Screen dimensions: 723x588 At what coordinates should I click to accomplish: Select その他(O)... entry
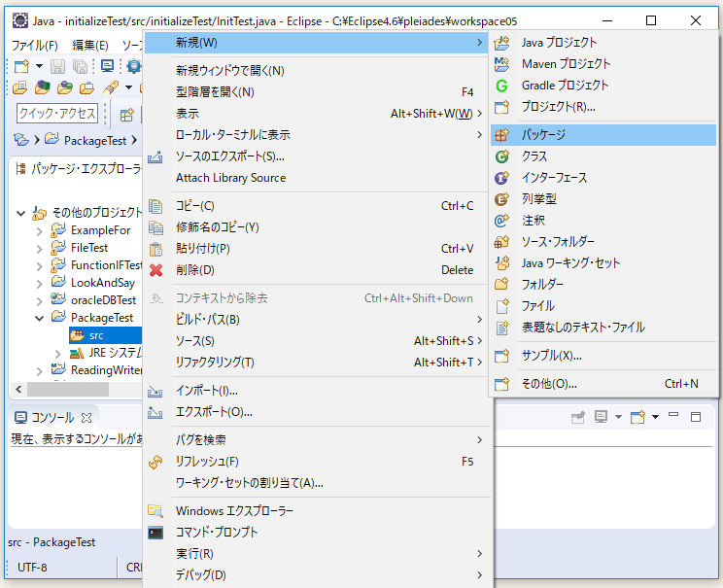pyautogui.click(x=603, y=384)
